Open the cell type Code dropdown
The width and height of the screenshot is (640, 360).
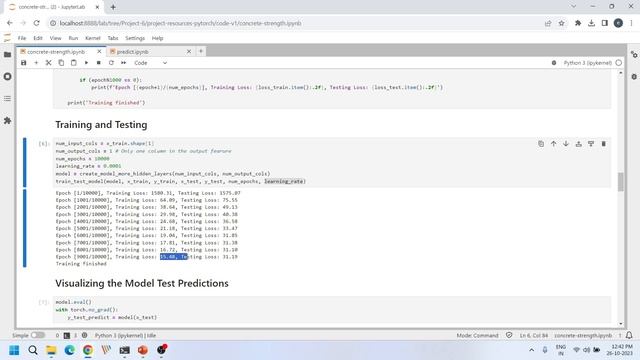(150, 63)
